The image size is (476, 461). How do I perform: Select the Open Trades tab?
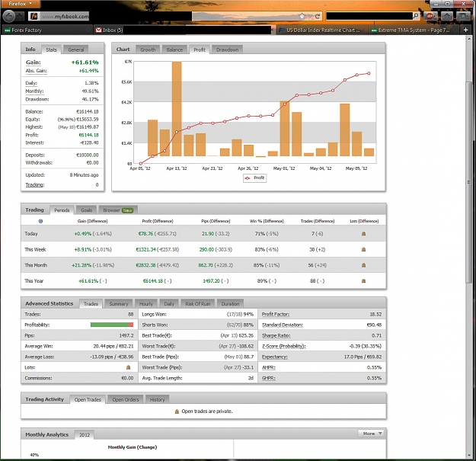[88, 399]
